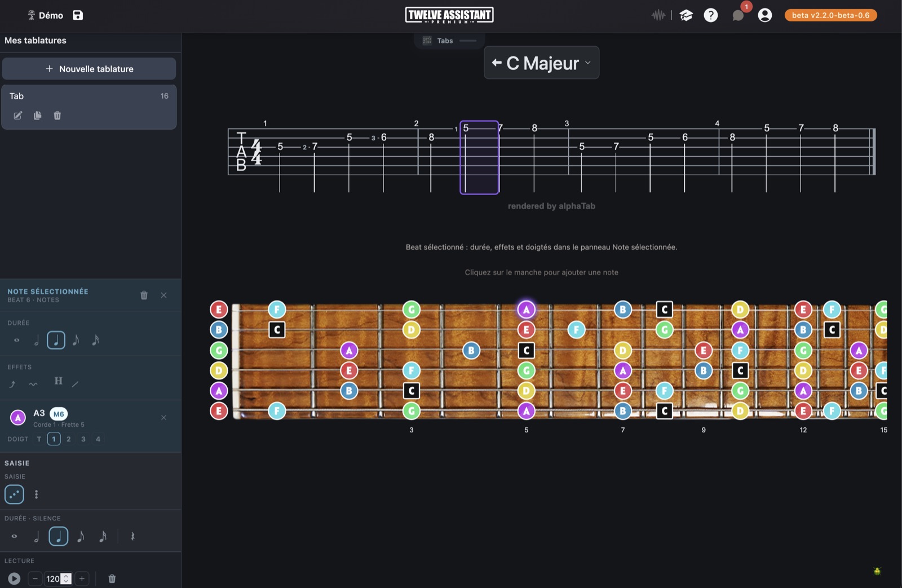Toggle hammer-on H effect

(x=59, y=381)
